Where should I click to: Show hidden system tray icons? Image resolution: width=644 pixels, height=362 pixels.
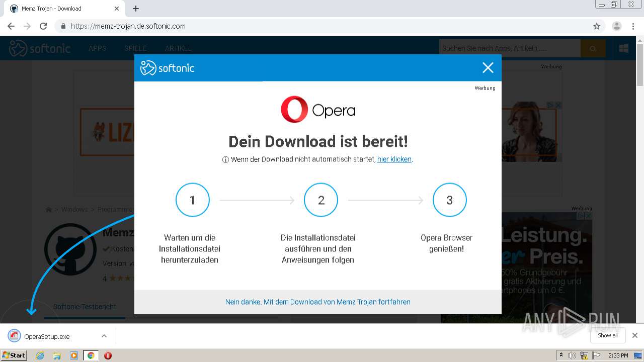pos(561,355)
